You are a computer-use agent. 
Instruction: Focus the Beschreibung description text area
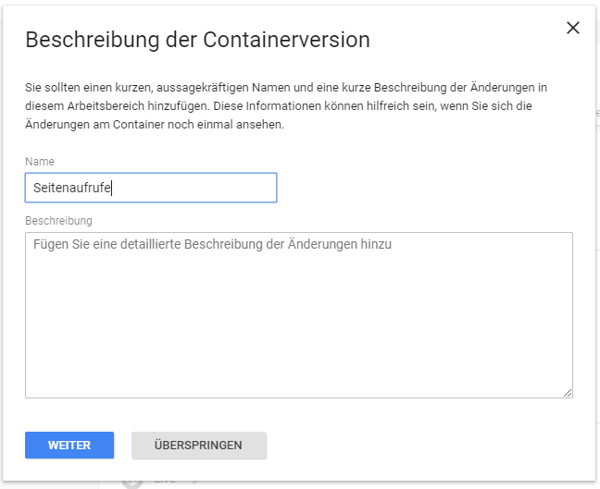click(299, 315)
